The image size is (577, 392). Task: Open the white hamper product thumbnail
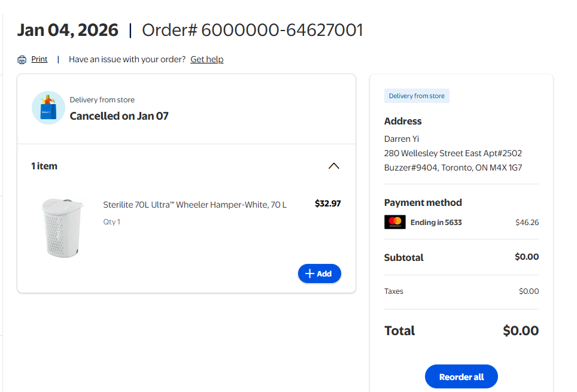tap(63, 227)
